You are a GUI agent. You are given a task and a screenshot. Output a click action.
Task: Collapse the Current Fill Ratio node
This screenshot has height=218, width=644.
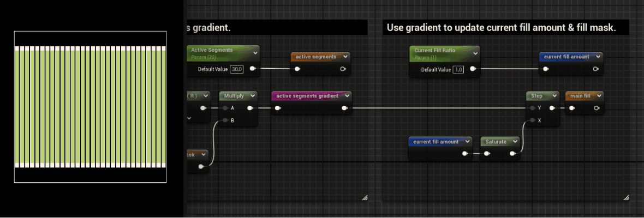475,53
